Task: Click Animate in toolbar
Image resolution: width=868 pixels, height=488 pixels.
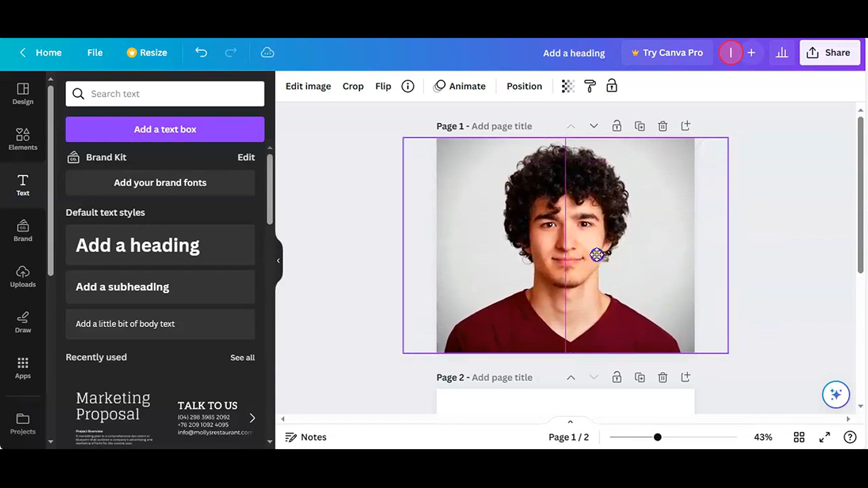Action: pos(459,86)
